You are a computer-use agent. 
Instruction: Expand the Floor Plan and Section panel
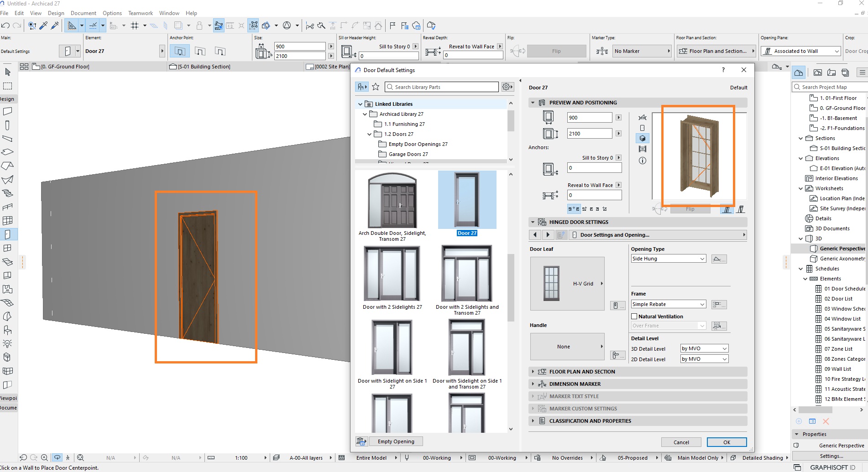(x=638, y=372)
